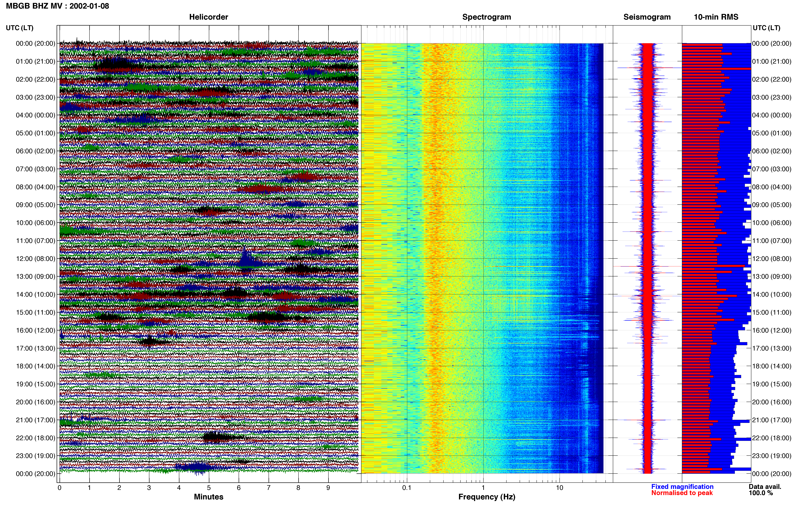Click the blue 'Fixed magnification' legend text

point(682,486)
